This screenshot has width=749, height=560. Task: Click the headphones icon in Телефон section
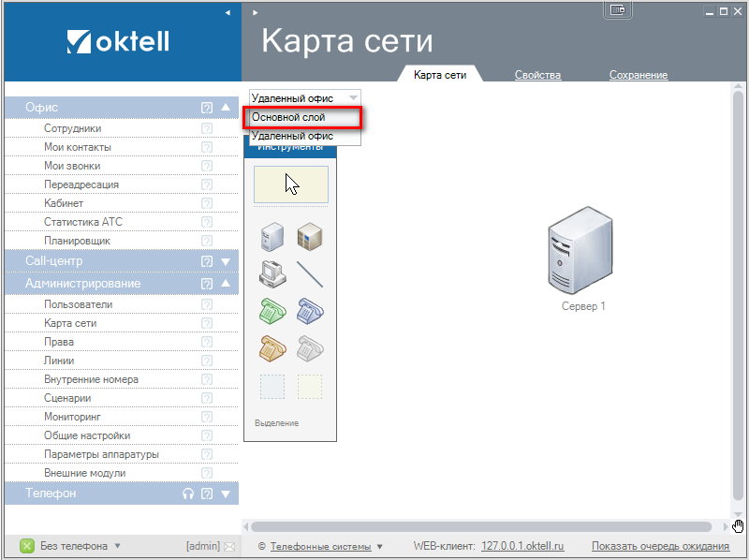click(188, 494)
